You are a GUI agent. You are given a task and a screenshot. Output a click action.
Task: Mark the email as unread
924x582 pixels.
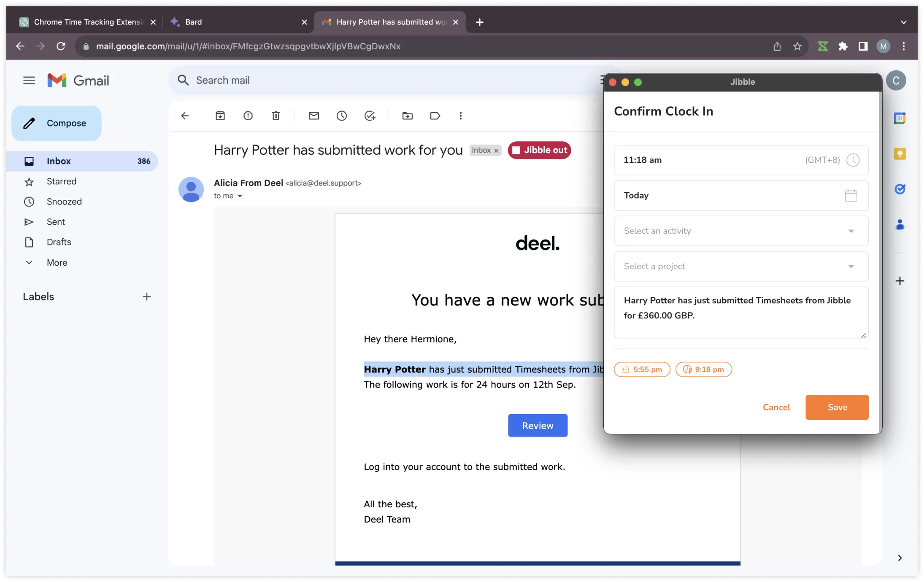point(314,116)
